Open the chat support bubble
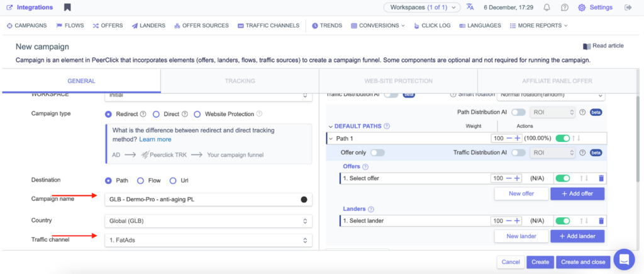Viewport: 644px width, 274px height. (x=624, y=259)
